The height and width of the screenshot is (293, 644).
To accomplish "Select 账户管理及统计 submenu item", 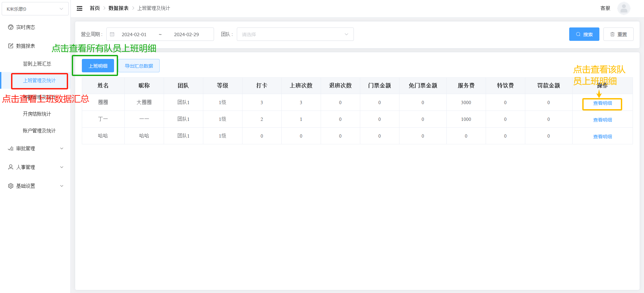I will click(x=39, y=131).
